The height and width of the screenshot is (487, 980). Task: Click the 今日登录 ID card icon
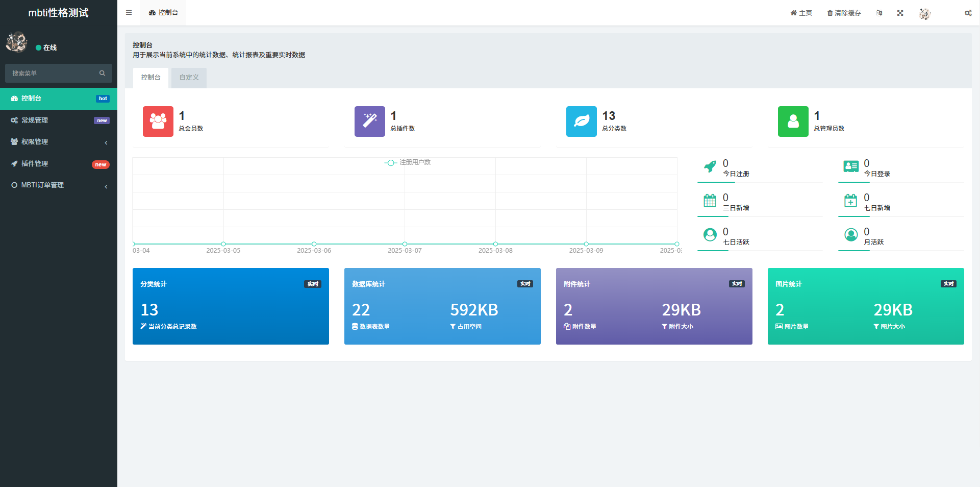851,166
